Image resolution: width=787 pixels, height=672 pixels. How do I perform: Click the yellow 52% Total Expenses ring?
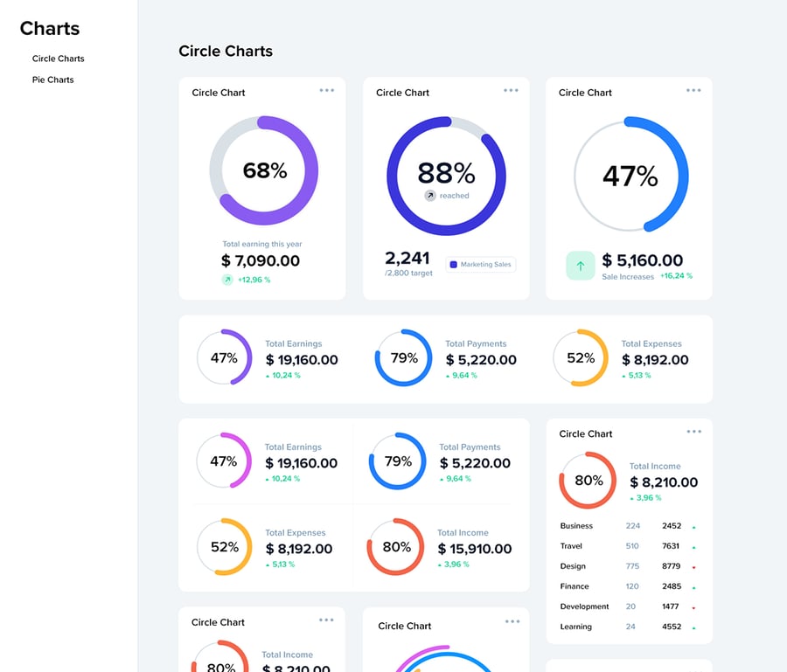[605, 358]
